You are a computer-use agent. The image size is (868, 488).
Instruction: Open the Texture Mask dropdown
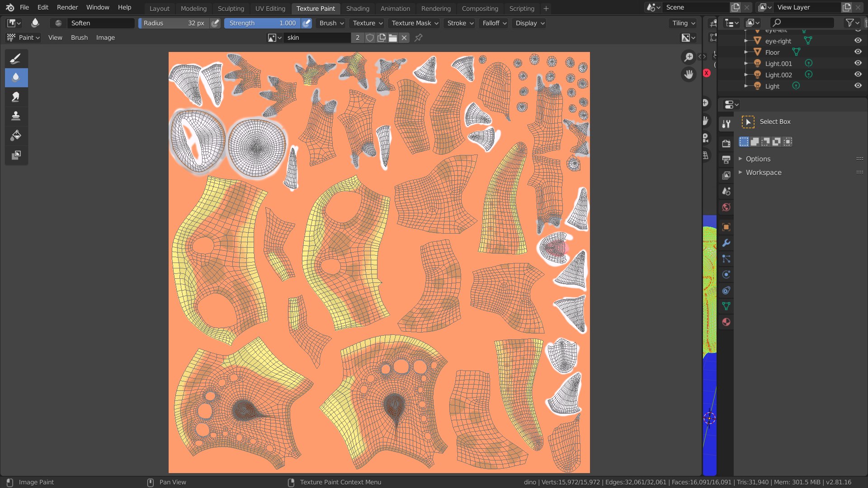415,23
